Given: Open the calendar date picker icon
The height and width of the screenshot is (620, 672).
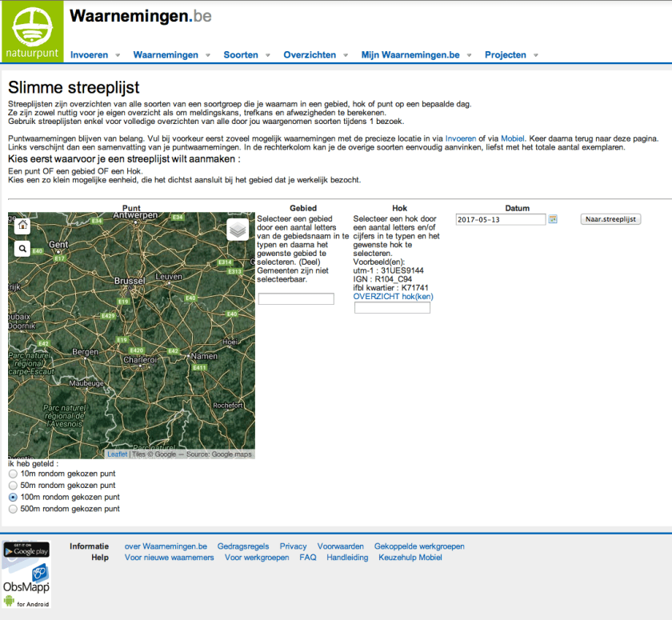Looking at the screenshot, I should click(x=553, y=219).
